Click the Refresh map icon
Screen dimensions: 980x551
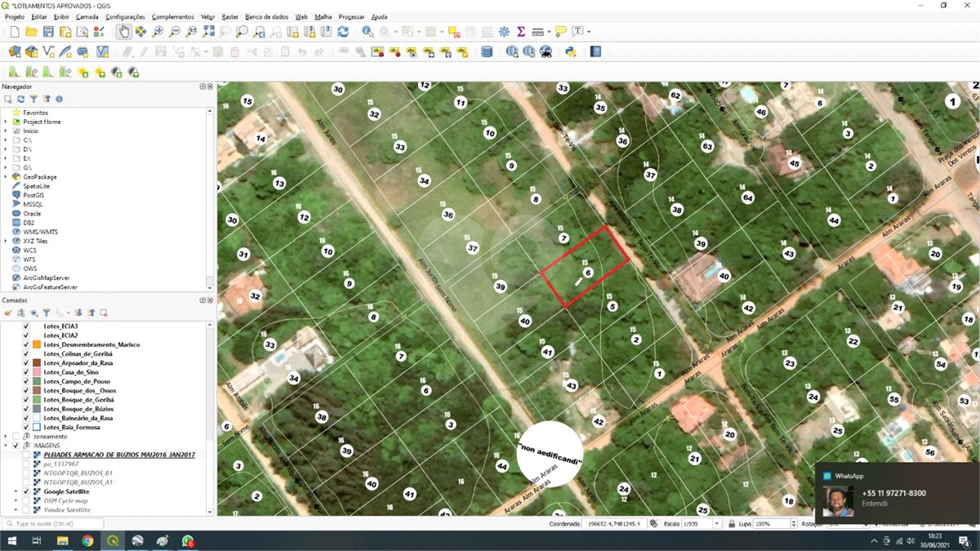[343, 32]
